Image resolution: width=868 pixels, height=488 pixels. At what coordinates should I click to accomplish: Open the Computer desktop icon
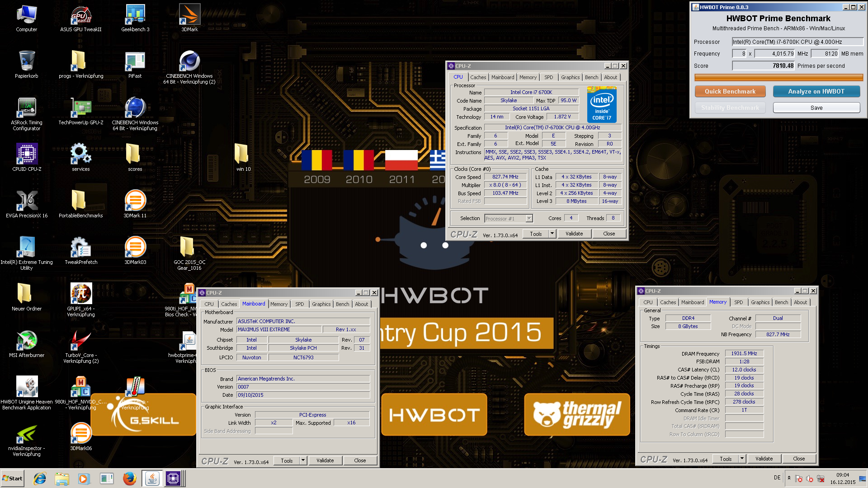(x=27, y=18)
